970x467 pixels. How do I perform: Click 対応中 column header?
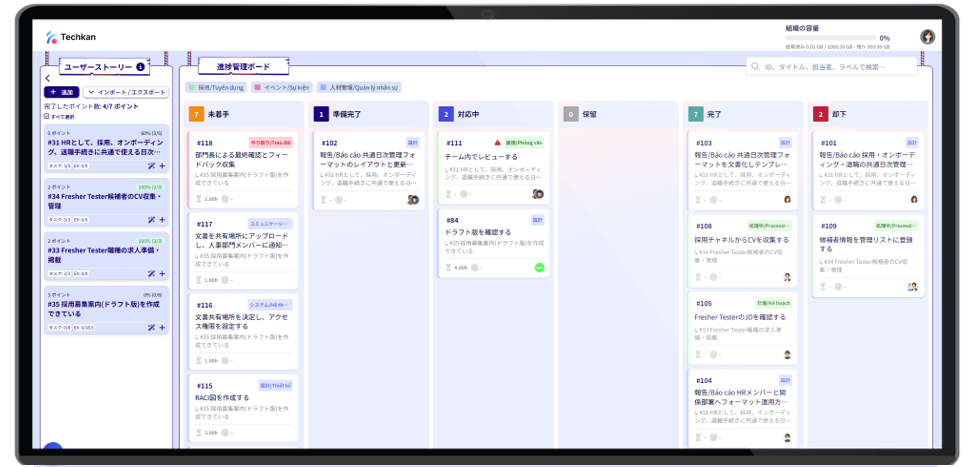493,114
